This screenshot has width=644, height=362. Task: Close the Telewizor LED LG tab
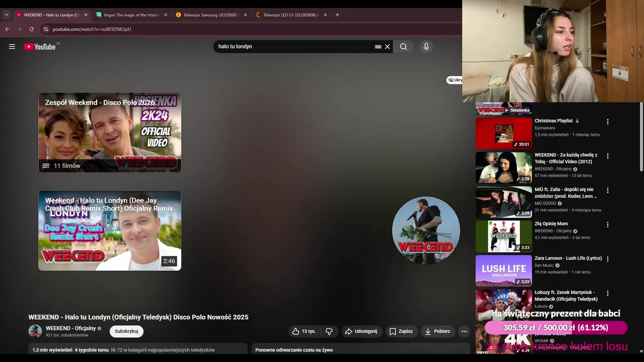pyautogui.click(x=325, y=15)
